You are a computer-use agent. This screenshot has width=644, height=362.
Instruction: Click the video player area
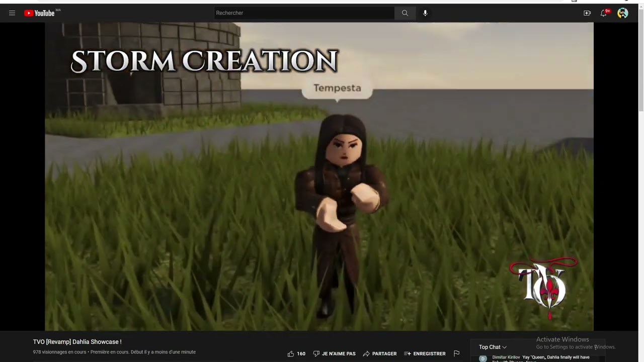pyautogui.click(x=319, y=176)
